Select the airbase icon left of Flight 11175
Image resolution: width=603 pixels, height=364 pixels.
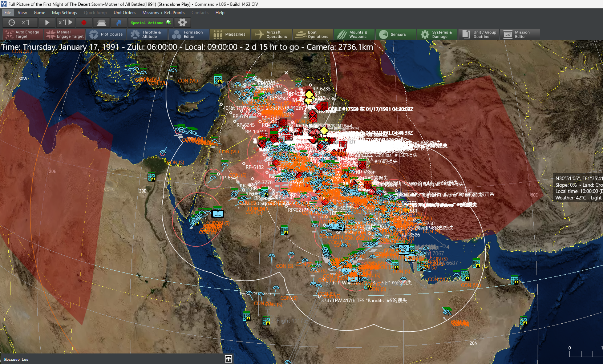(x=266, y=321)
